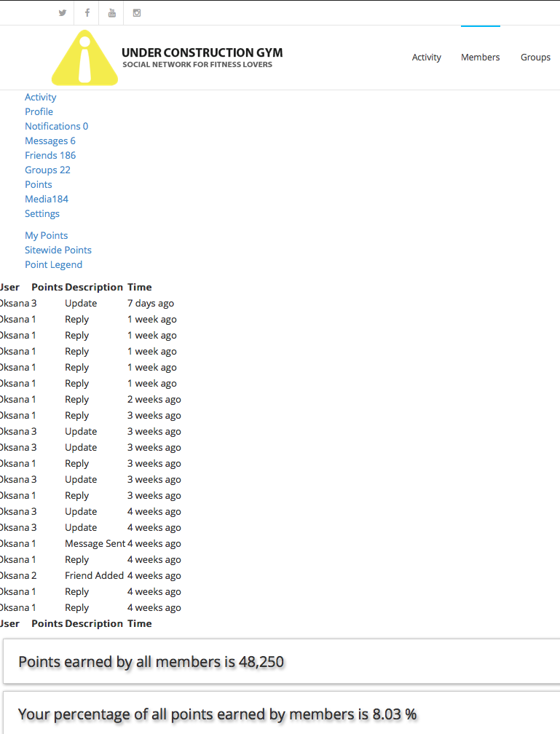
Task: Open the Profile sidebar link
Action: click(x=39, y=111)
